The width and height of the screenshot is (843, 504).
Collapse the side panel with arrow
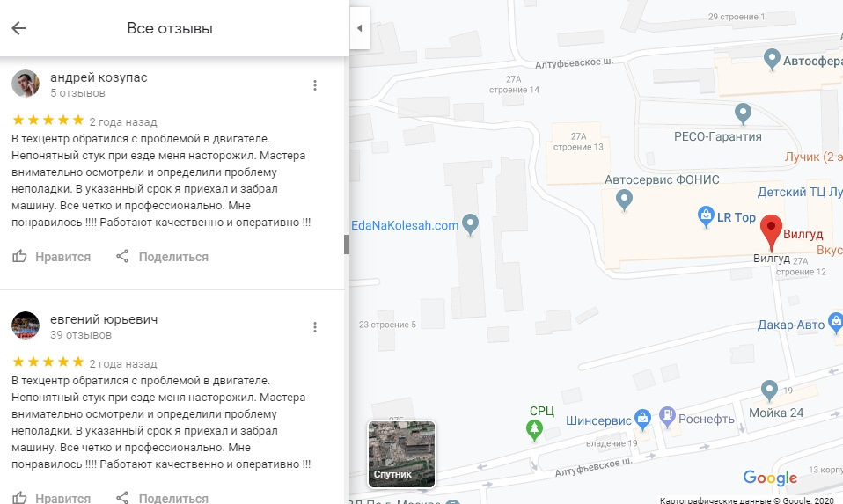360,28
